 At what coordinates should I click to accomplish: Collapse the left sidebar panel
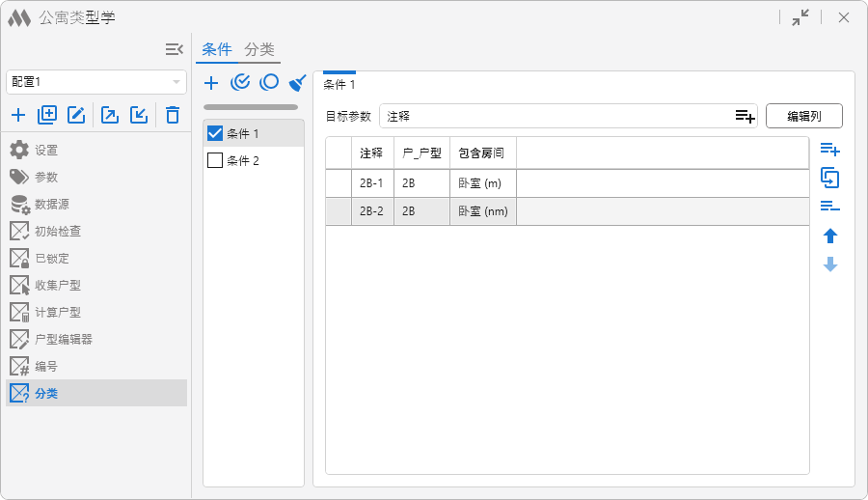[174, 49]
